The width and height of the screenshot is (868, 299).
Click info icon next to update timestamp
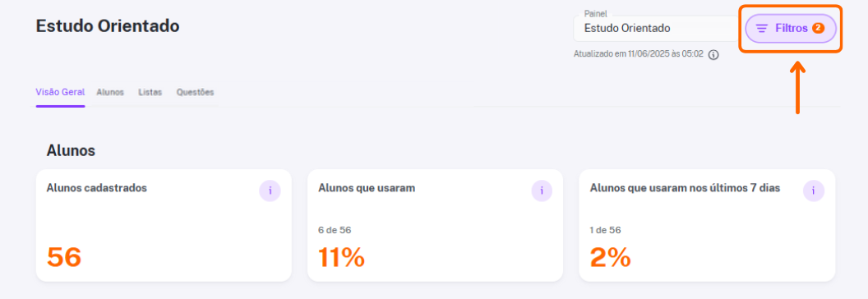tap(713, 55)
